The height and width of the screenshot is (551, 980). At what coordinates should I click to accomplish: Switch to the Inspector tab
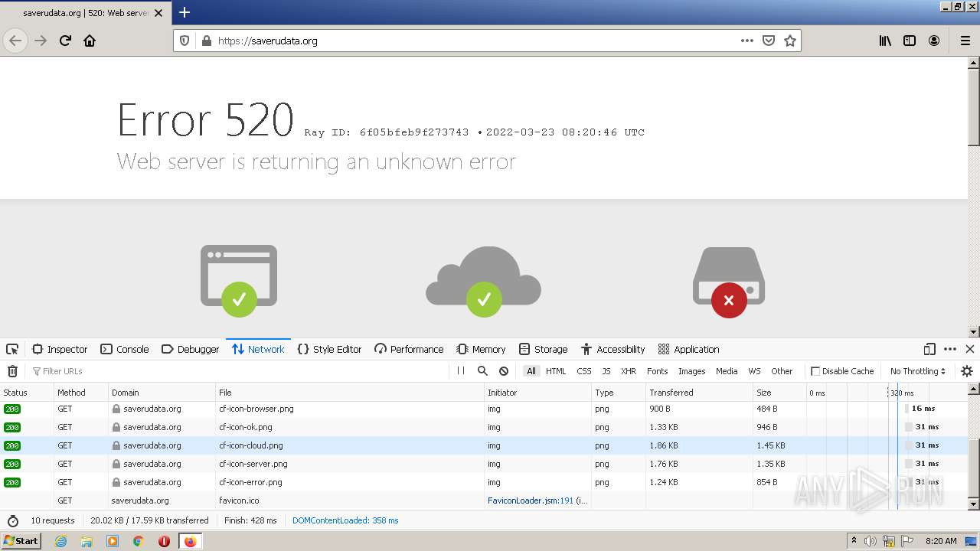pos(60,349)
